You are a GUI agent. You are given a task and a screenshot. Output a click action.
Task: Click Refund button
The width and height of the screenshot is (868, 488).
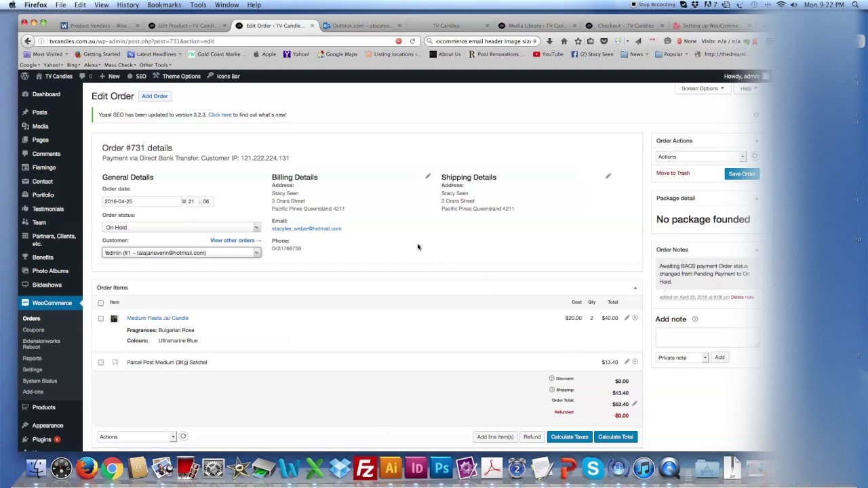point(532,436)
